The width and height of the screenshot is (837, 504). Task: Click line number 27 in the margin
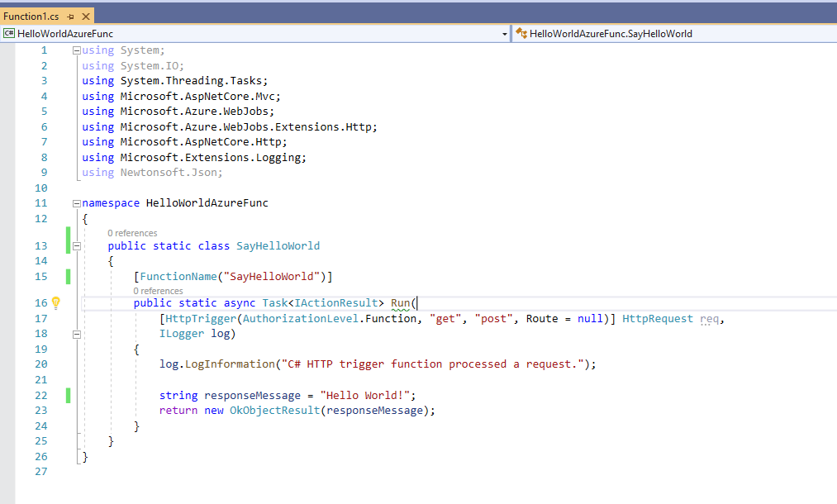tap(41, 472)
